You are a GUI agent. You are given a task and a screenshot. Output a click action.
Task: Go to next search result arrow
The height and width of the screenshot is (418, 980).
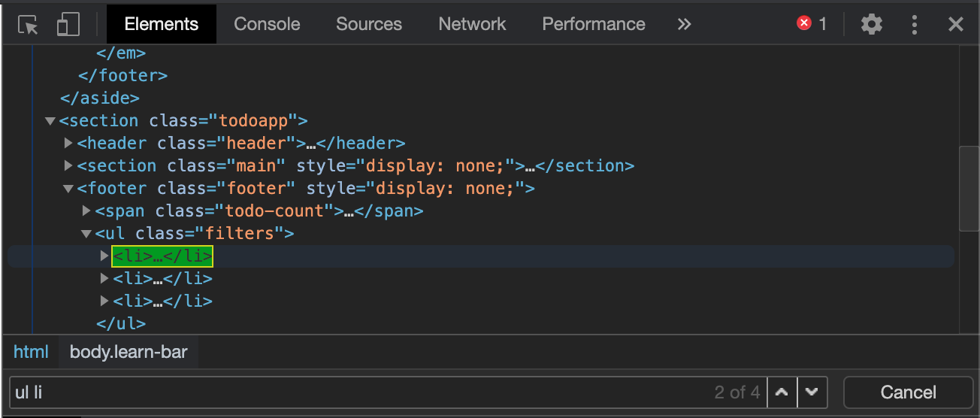click(x=812, y=392)
